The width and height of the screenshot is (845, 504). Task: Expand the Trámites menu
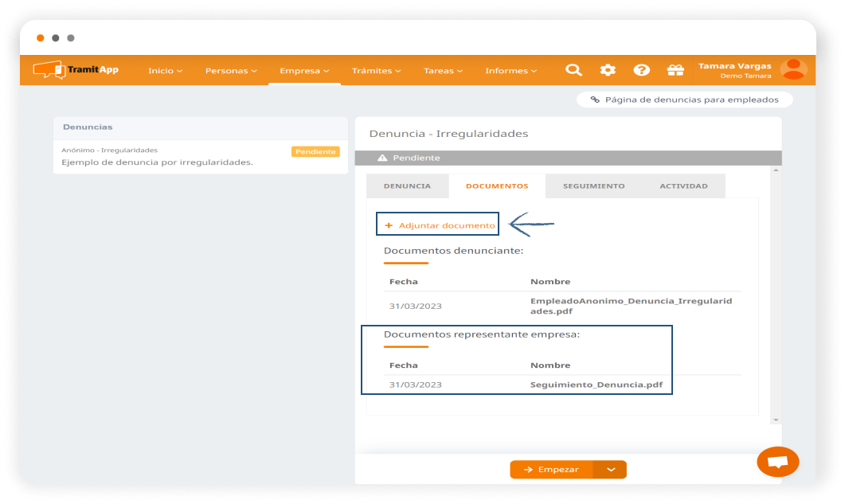coord(376,71)
